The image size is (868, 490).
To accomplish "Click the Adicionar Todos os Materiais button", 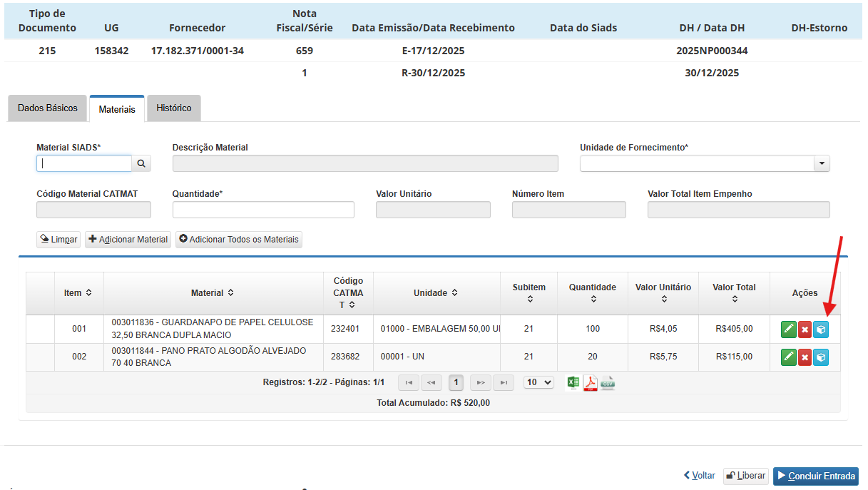I will click(x=239, y=240).
